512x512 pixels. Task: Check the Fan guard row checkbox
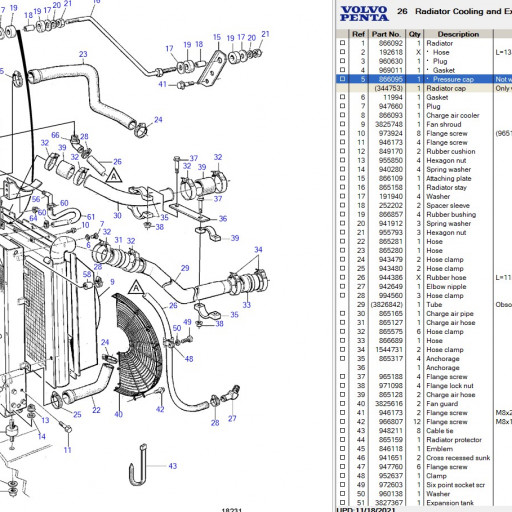[342, 403]
